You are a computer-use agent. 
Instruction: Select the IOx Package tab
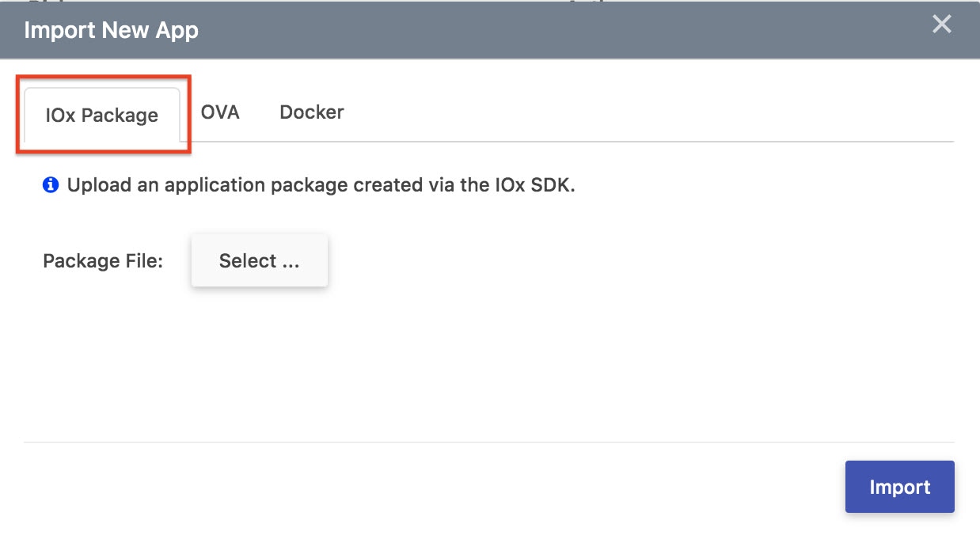pyautogui.click(x=102, y=116)
